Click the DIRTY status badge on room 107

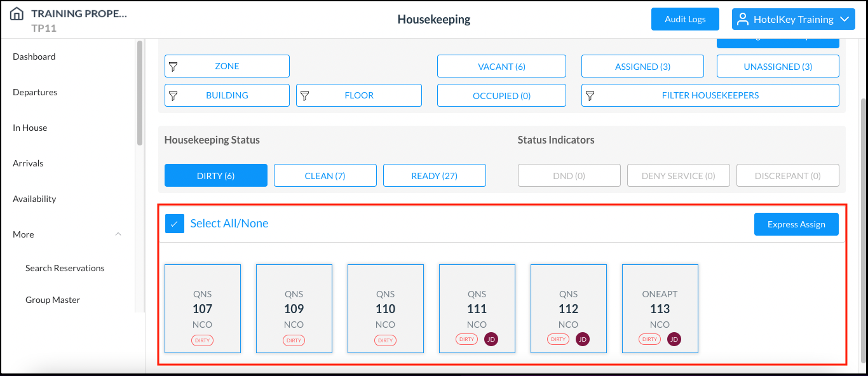[x=202, y=340]
